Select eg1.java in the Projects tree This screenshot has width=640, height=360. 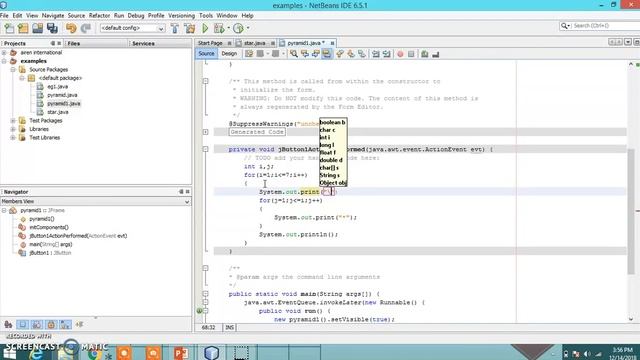pyautogui.click(x=58, y=87)
